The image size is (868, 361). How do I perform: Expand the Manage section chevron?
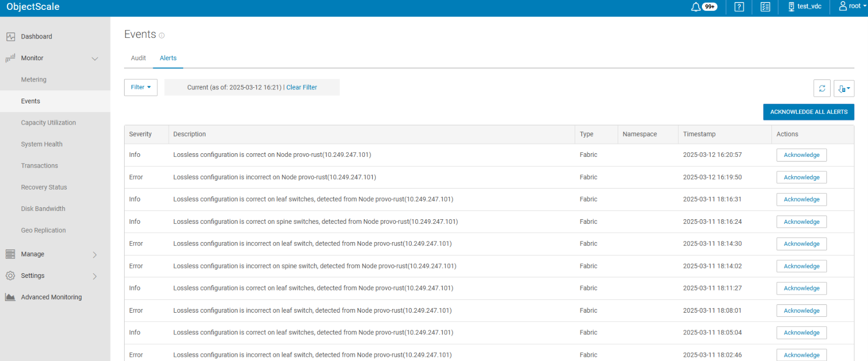[x=95, y=255]
